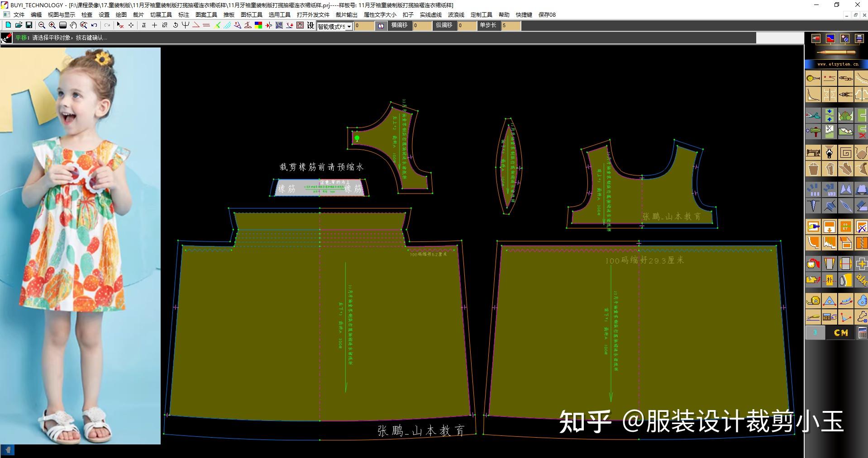Click 实线虚线 in menu bar
The image size is (868, 458).
(431, 15)
